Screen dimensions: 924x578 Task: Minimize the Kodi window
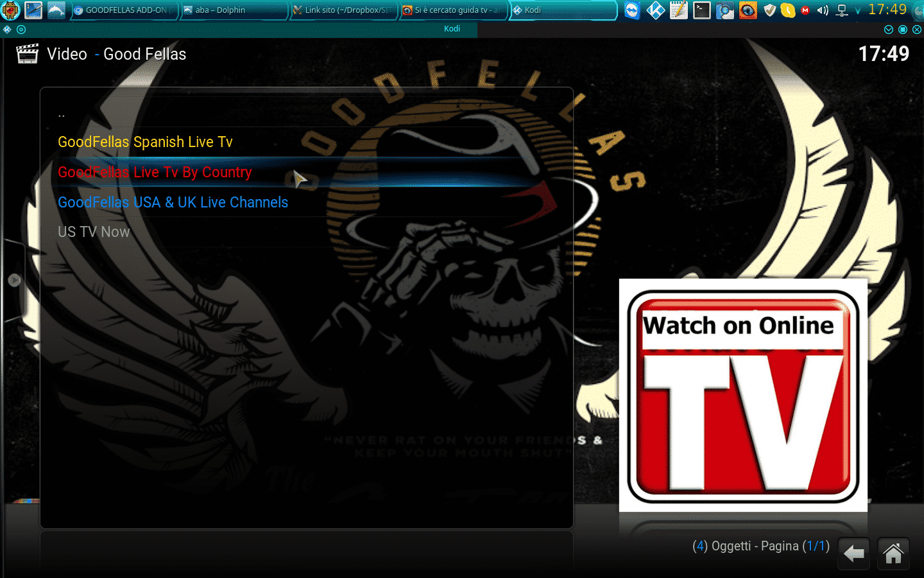(x=889, y=30)
